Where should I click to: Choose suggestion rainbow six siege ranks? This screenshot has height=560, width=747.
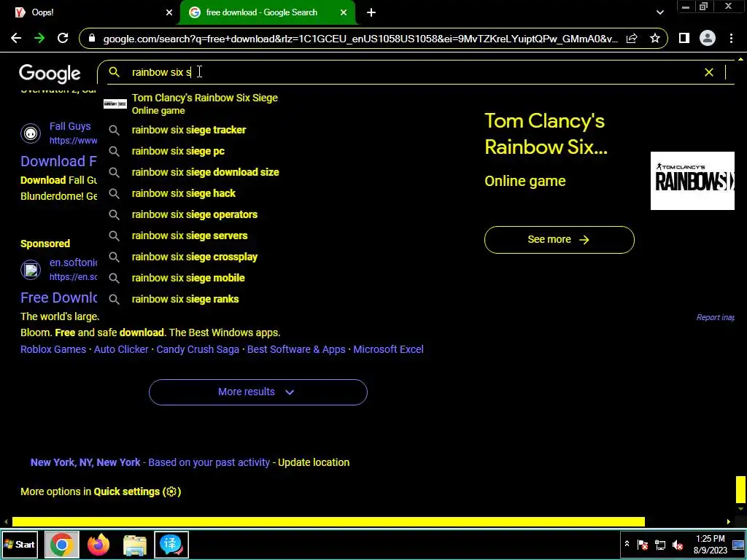coord(185,299)
